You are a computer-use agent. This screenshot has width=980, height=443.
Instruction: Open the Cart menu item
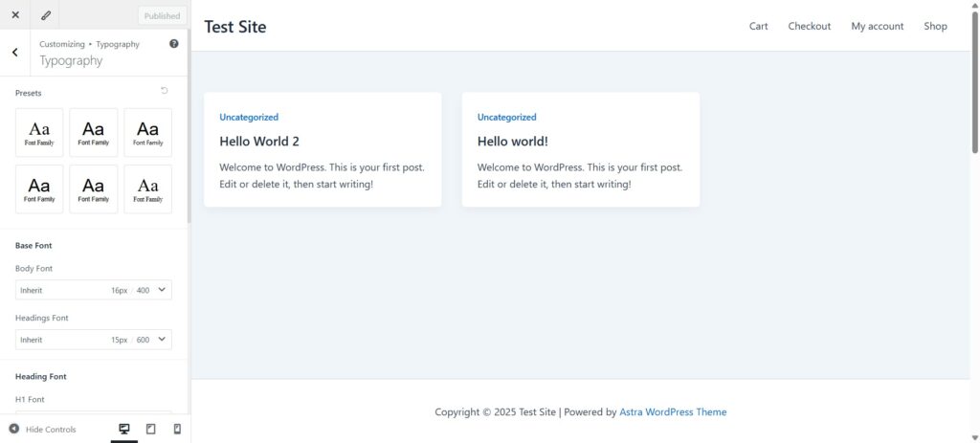758,26
